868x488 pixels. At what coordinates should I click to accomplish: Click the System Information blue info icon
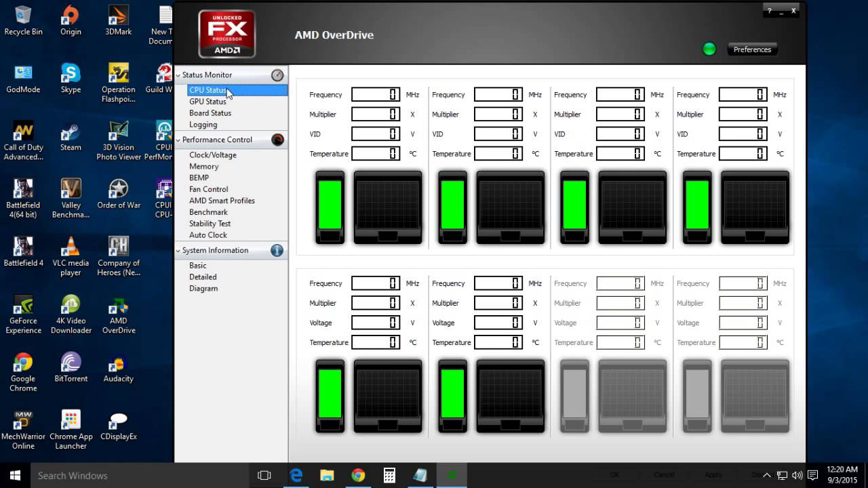277,250
